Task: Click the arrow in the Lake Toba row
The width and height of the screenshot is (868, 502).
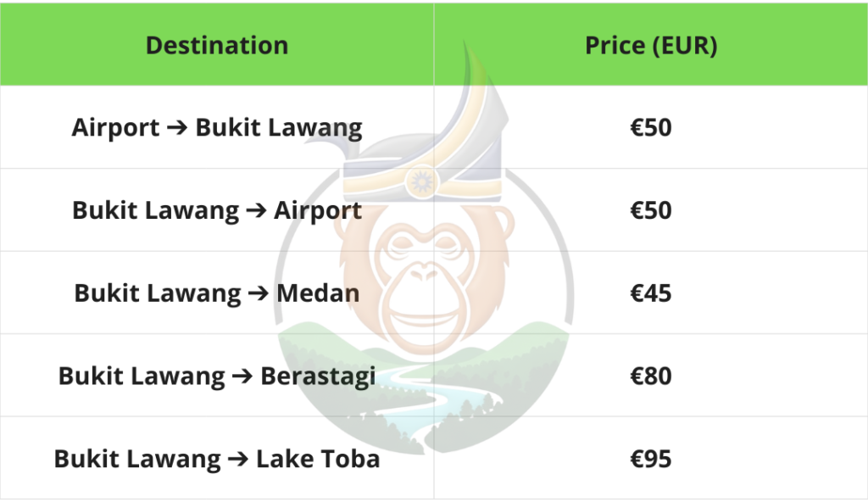Action: click(238, 459)
